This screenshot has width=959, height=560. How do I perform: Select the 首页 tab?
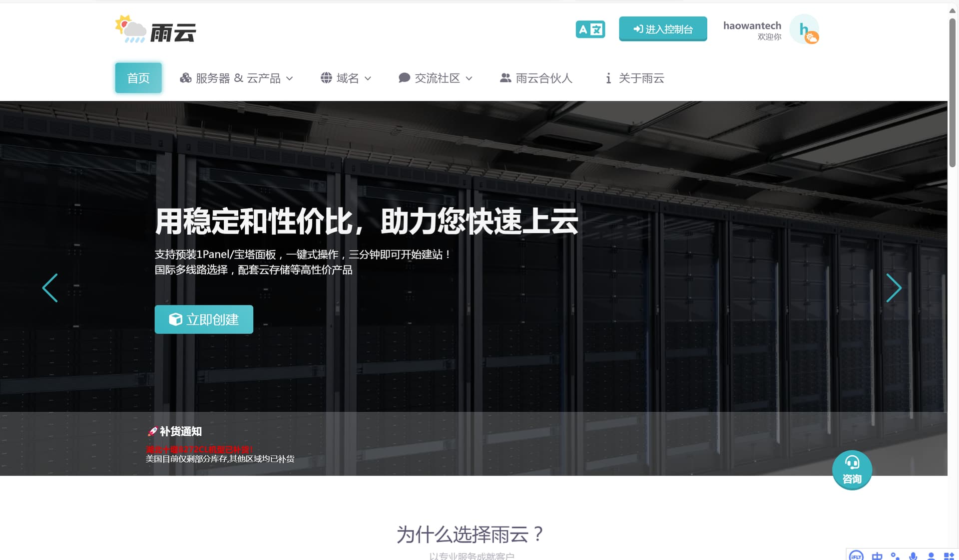pyautogui.click(x=138, y=78)
